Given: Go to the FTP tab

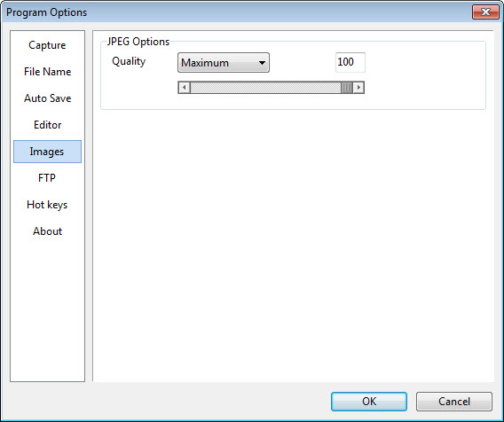Looking at the screenshot, I should pyautogui.click(x=47, y=178).
